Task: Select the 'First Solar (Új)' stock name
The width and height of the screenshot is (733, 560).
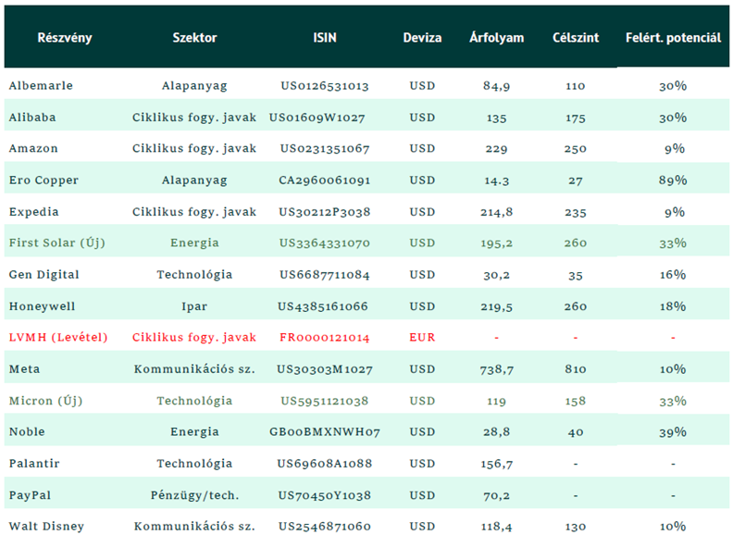Action: tap(57, 243)
